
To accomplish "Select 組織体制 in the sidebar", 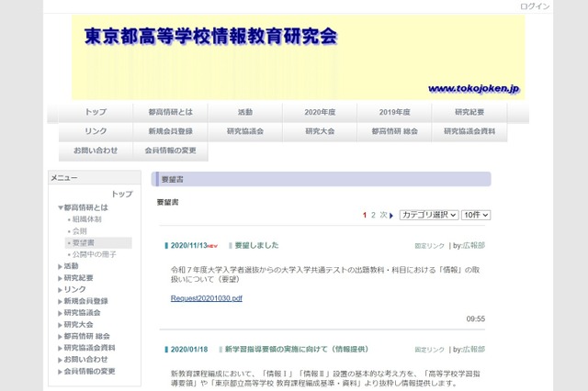I will [86, 219].
